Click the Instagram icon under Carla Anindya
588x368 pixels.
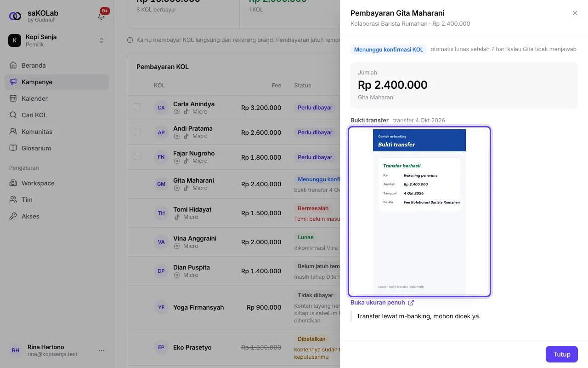(x=177, y=112)
